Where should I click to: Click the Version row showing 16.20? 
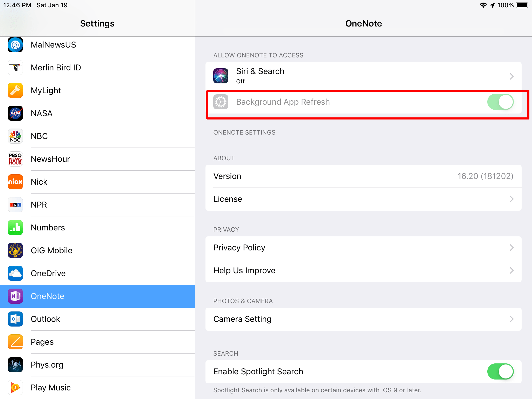(x=364, y=176)
